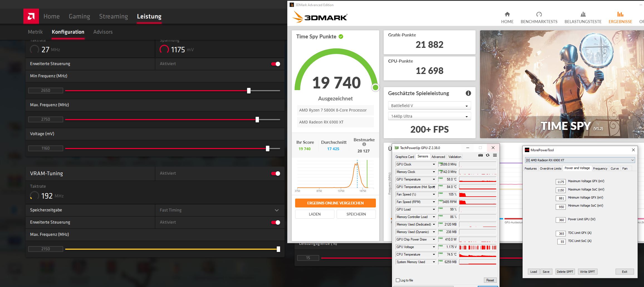Click the Min Frequenz 2650 value field
Screen dimensions: 644x287
pyautogui.click(x=46, y=91)
